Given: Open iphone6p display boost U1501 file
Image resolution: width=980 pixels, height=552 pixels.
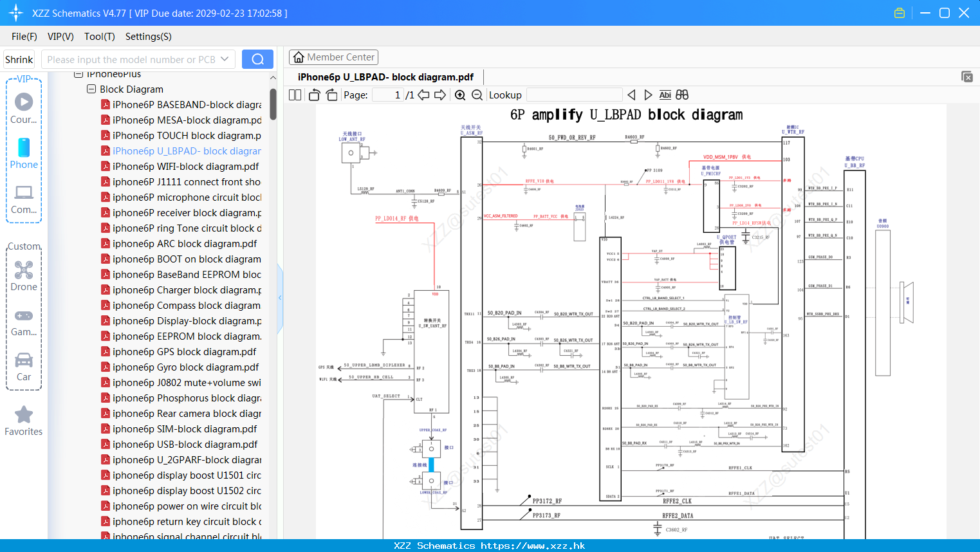Looking at the screenshot, I should point(181,475).
